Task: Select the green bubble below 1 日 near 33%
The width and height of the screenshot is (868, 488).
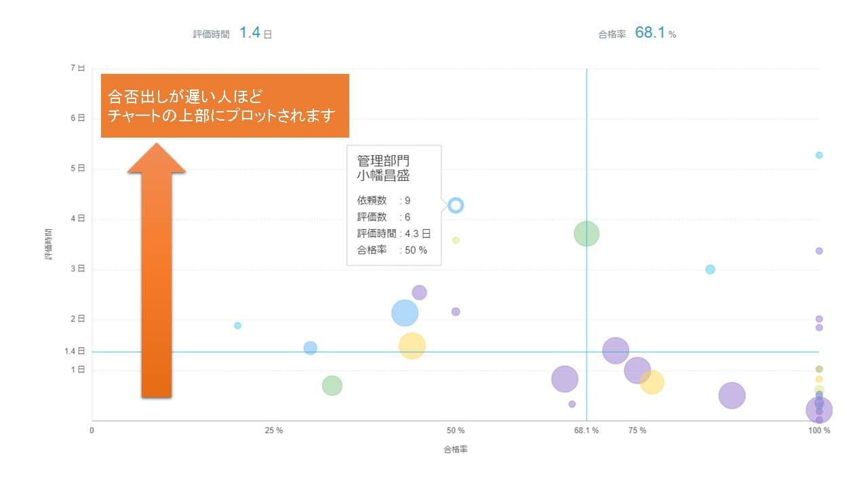Action: click(x=332, y=386)
